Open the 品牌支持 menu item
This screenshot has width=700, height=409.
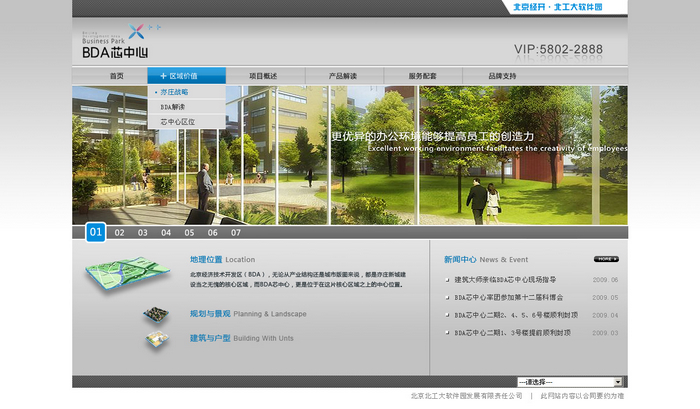pyautogui.click(x=502, y=76)
